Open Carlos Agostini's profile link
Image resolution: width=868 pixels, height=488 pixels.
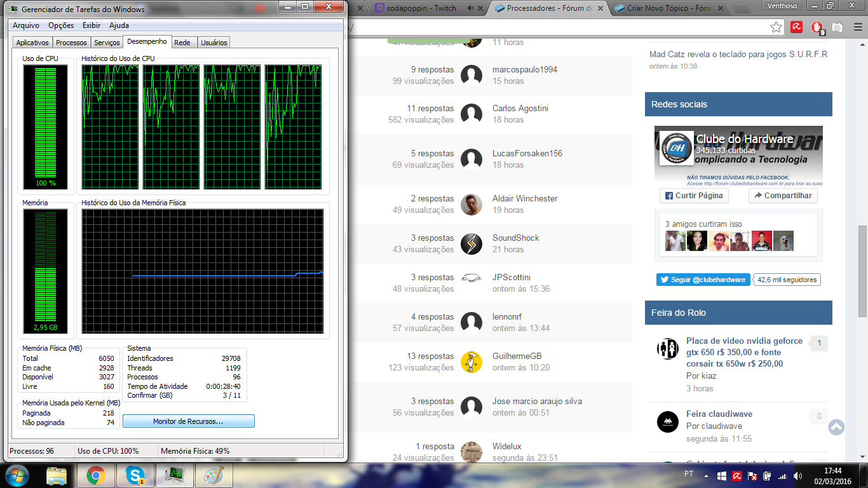pyautogui.click(x=520, y=108)
